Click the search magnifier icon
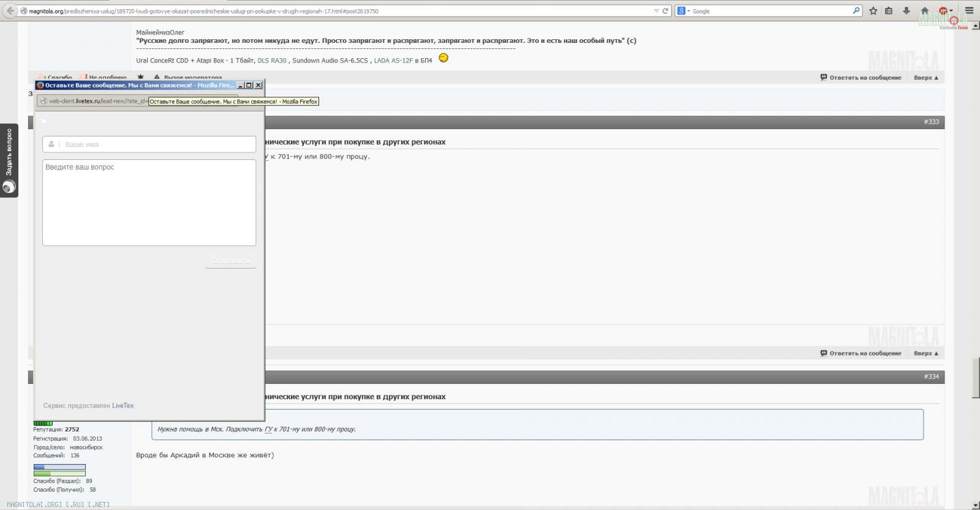Image resolution: width=980 pixels, height=510 pixels. 856,11
